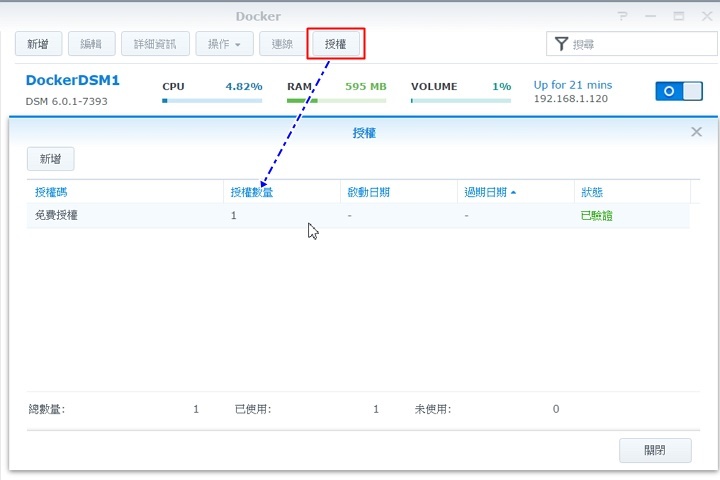Click the 新增 button in the top toolbar
This screenshot has width=720, height=480.
tap(38, 44)
